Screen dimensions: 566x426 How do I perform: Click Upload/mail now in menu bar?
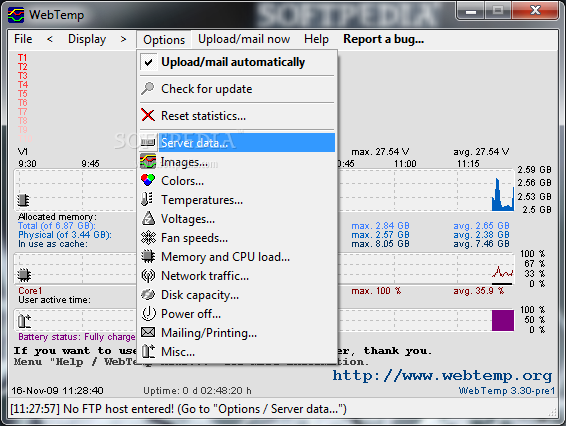pos(244,39)
